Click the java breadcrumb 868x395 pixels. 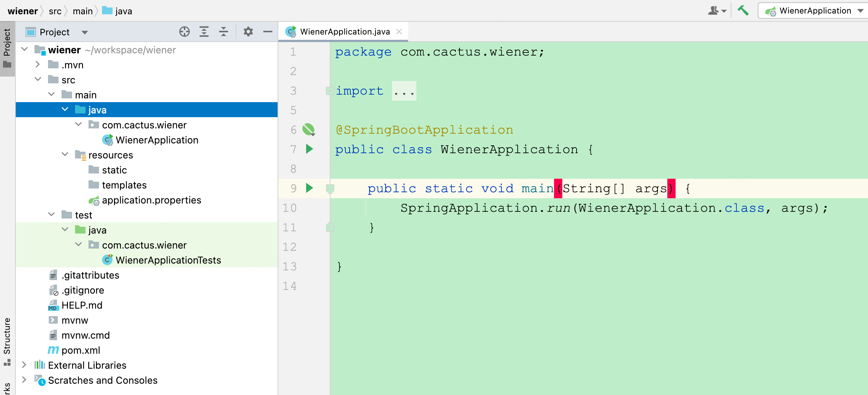pyautogui.click(x=117, y=11)
